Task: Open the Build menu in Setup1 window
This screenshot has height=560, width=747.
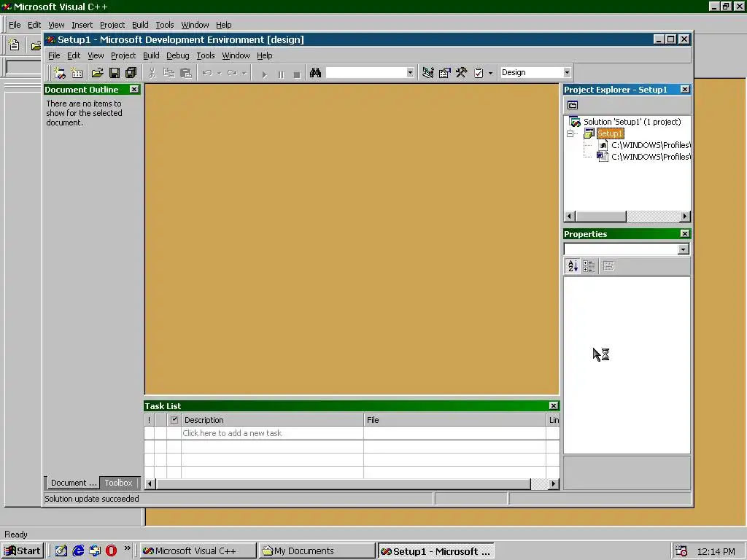Action: click(151, 55)
